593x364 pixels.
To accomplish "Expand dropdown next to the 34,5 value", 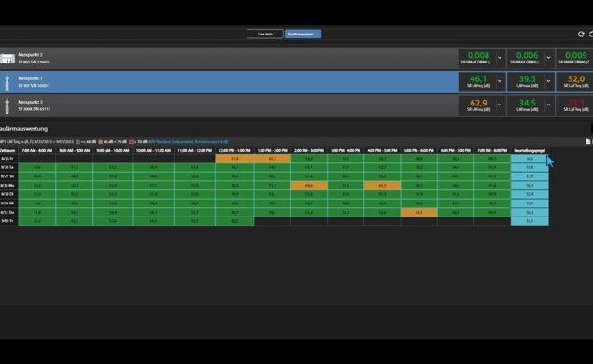I will tap(548, 105).
